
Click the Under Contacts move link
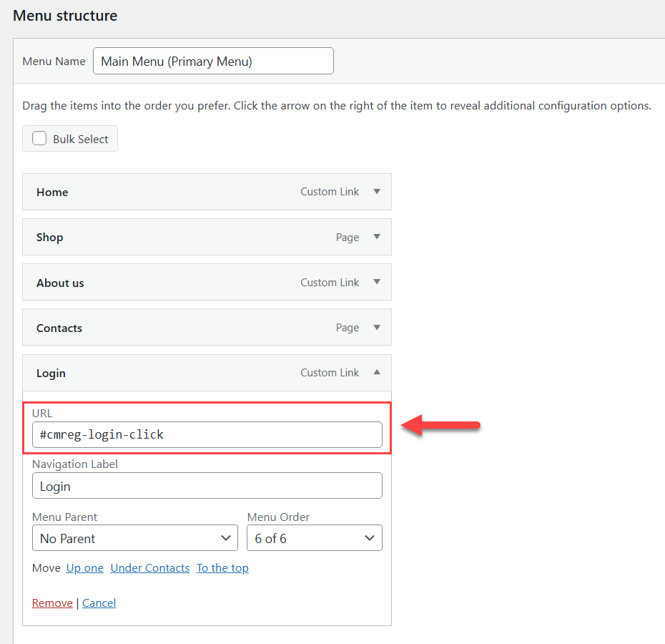(x=149, y=568)
